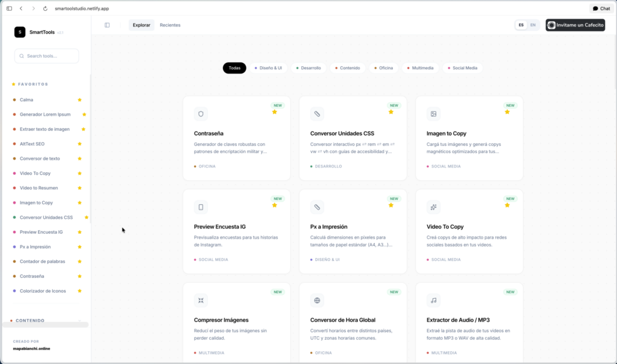The image size is (617, 364).
Task: Open the shield icon on Contraseña card
Action: (x=201, y=114)
